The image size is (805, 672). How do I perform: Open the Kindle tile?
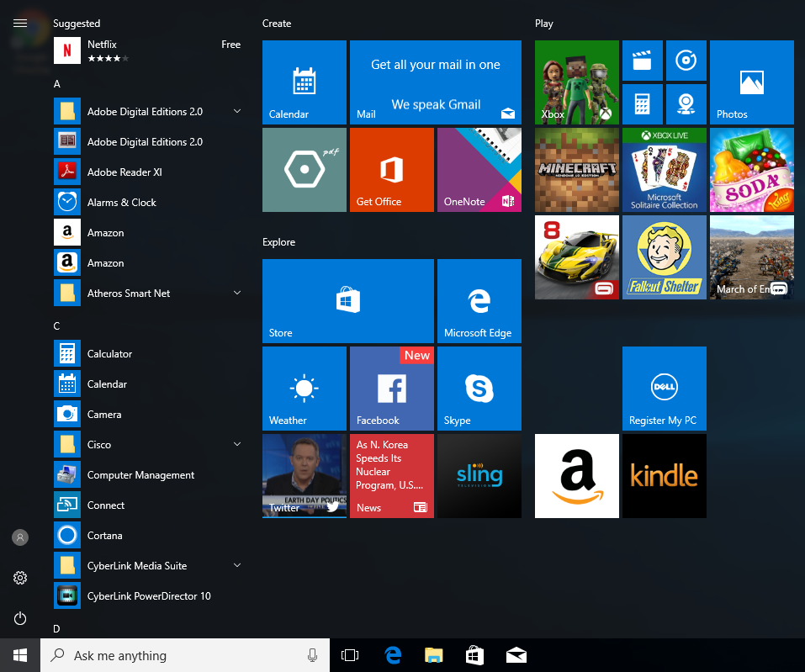pos(664,475)
